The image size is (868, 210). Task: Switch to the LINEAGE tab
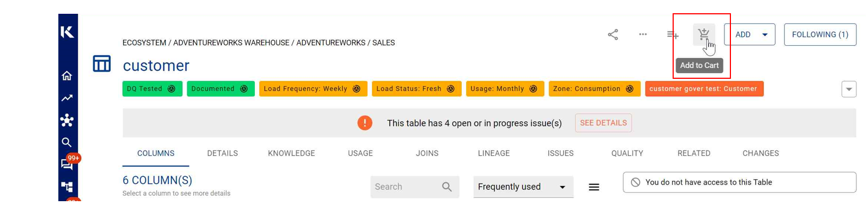pos(494,153)
